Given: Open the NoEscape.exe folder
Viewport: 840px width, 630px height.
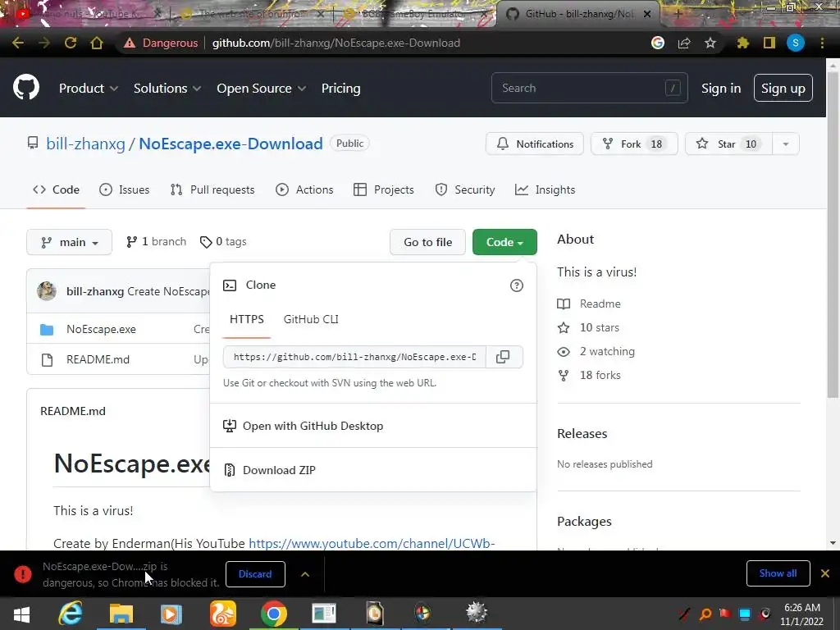Looking at the screenshot, I should 101,329.
